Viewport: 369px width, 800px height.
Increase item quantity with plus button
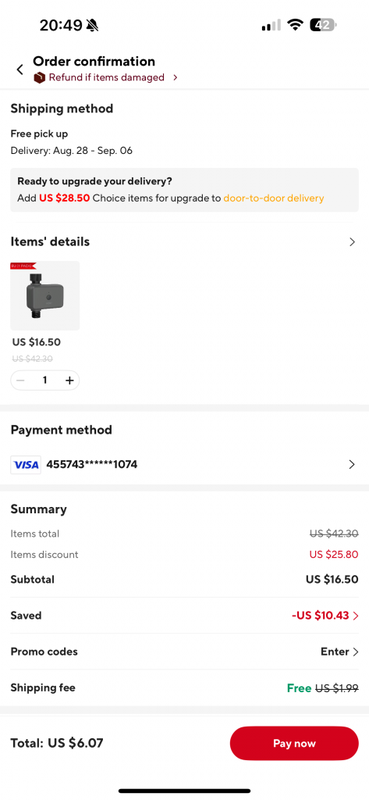tap(69, 380)
